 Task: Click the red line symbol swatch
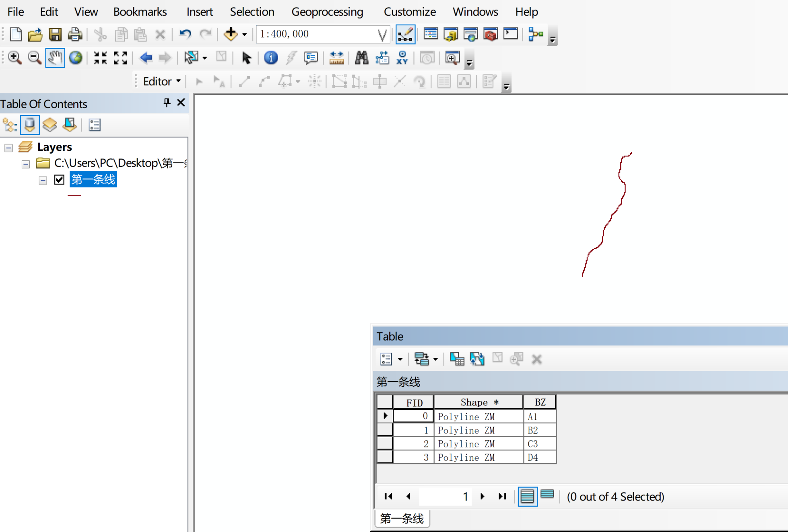(x=74, y=195)
